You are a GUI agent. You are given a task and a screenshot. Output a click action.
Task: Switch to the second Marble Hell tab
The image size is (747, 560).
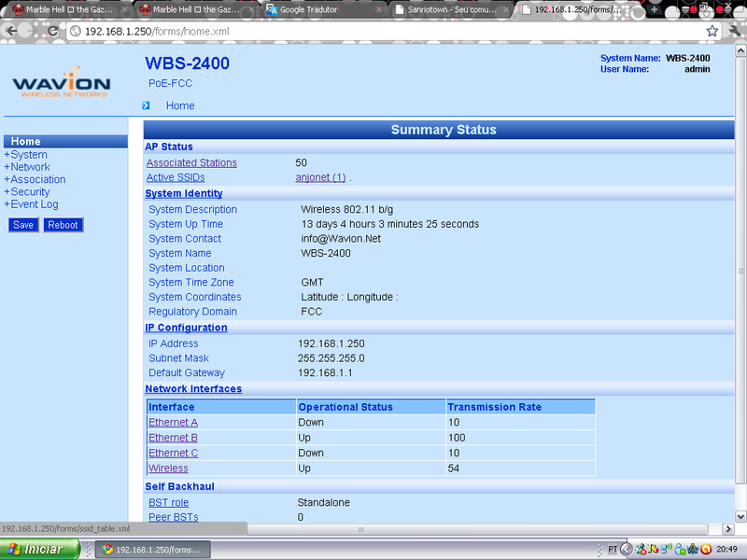point(195,9)
